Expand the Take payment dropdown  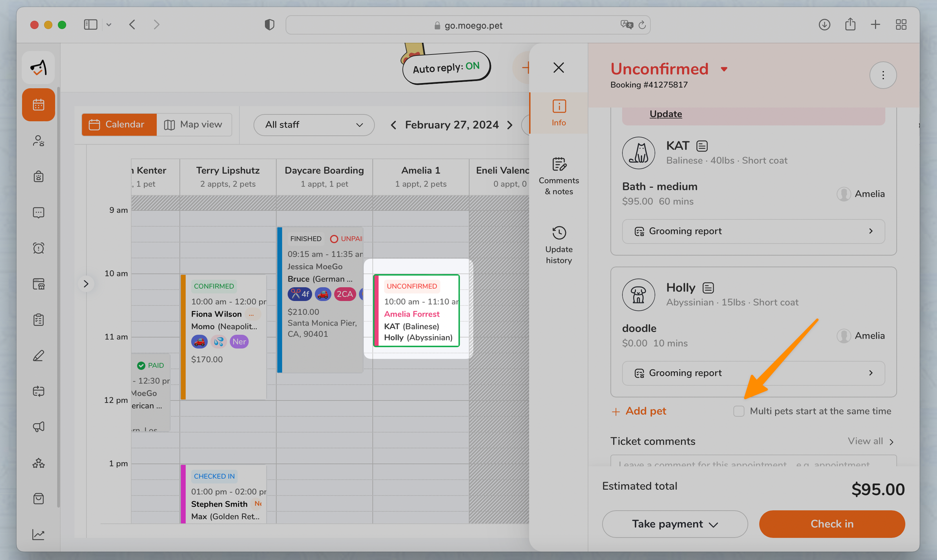pyautogui.click(x=675, y=524)
